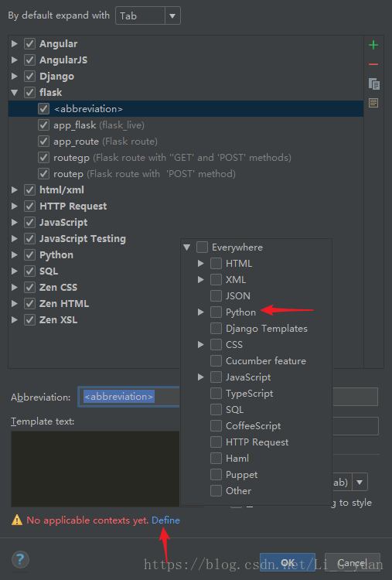
Task: Expand the Python context subtree arrow
Action: pyautogui.click(x=200, y=312)
